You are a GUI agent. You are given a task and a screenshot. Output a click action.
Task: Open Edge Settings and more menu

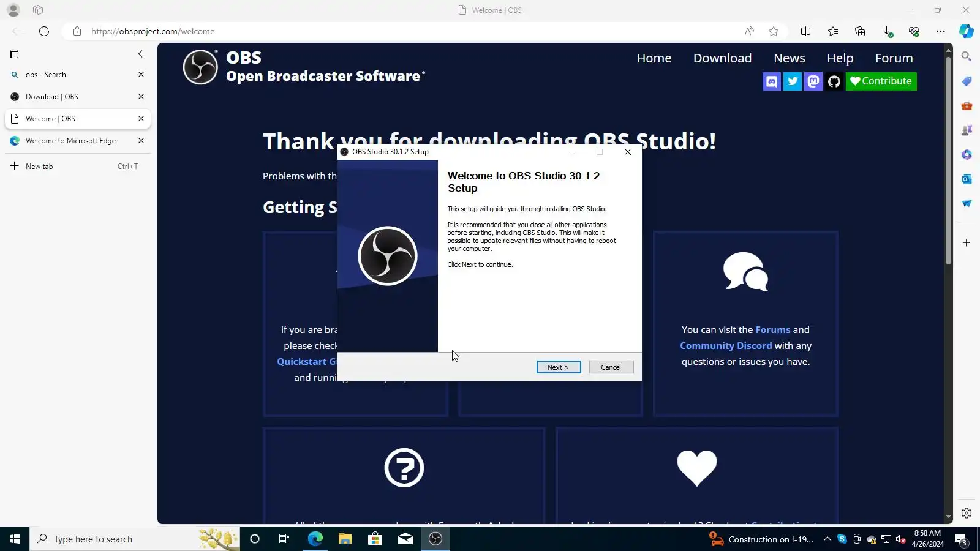tap(941, 31)
